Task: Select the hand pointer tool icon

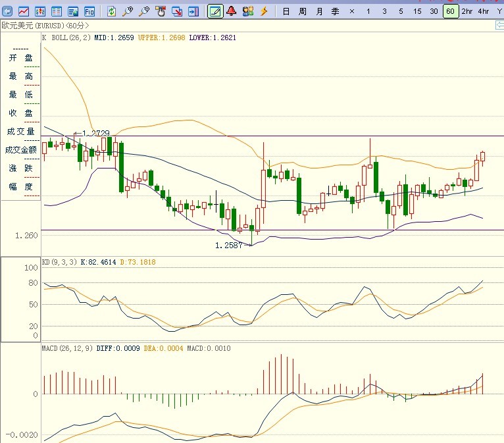Action: pos(161,11)
